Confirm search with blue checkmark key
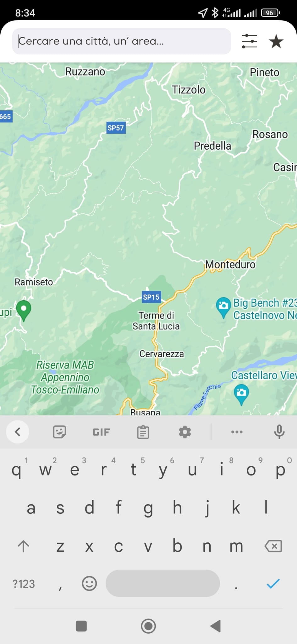 [273, 584]
